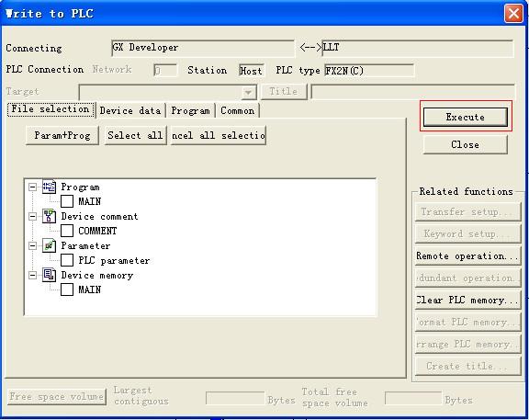Check the MAIN program checkbox

(67, 201)
